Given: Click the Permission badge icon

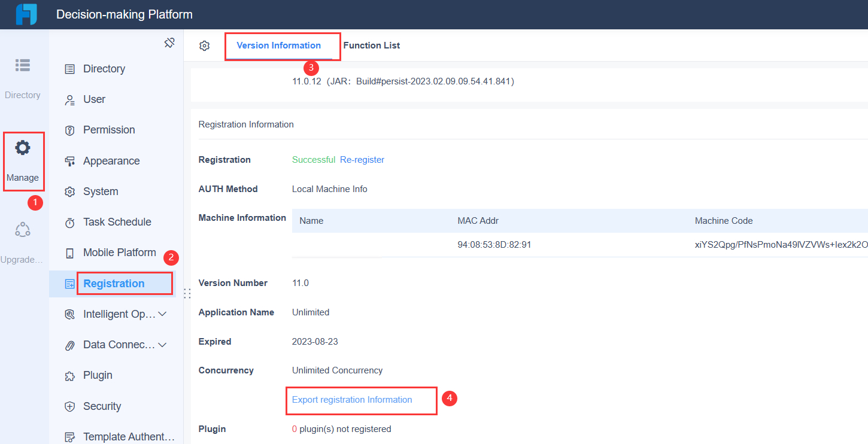Looking at the screenshot, I should (71, 130).
